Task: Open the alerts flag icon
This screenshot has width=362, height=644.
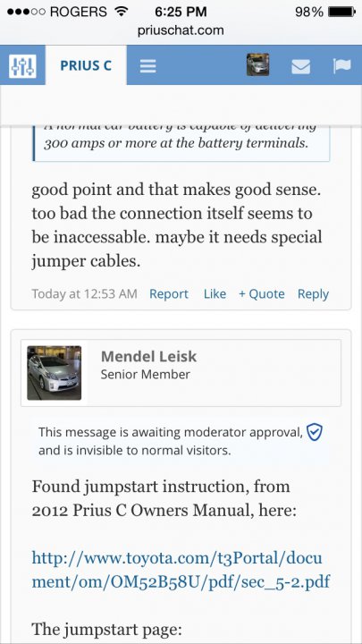Action: point(341,65)
